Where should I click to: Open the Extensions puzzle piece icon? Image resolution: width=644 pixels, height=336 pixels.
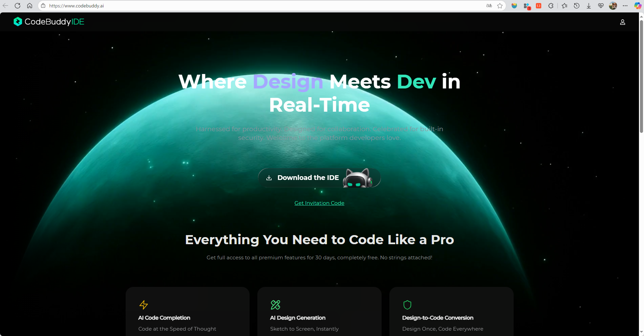[551, 6]
